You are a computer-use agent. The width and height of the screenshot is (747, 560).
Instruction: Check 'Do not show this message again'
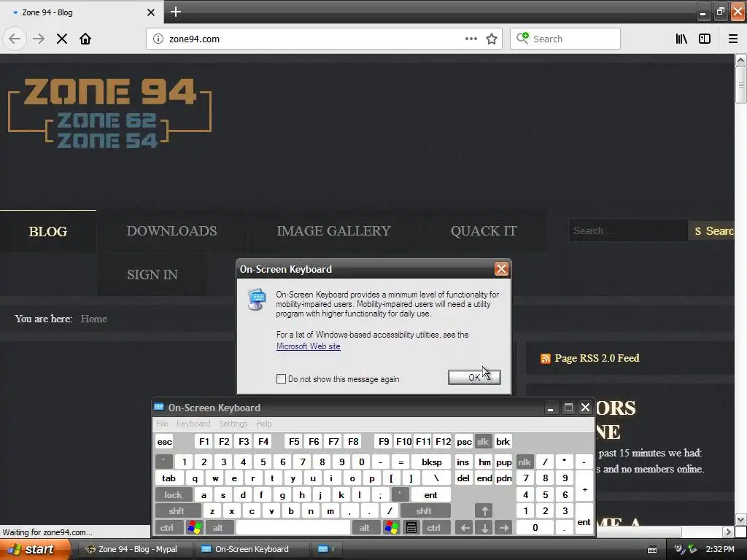click(x=281, y=379)
